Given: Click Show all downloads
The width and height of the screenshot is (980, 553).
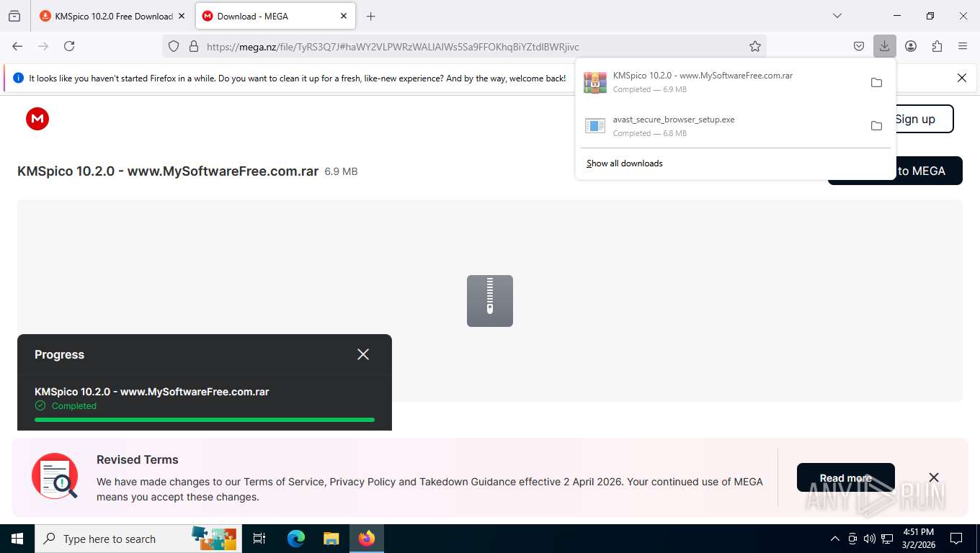Looking at the screenshot, I should (625, 163).
